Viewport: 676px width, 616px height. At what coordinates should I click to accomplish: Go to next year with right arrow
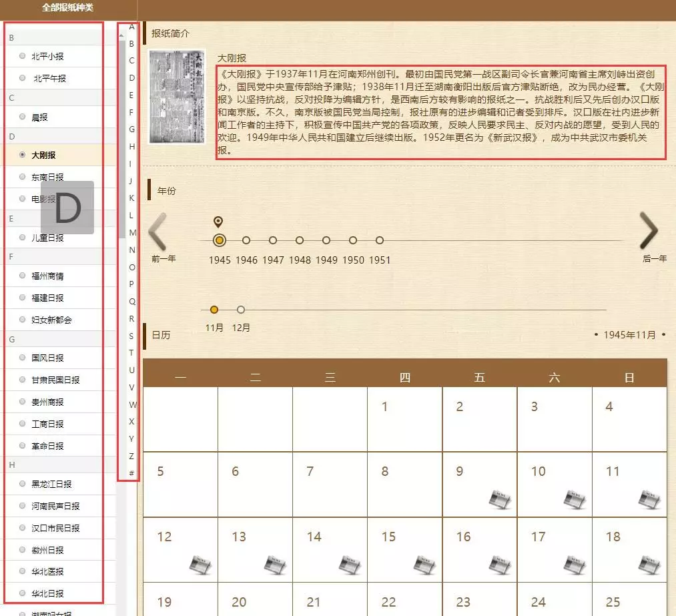649,231
